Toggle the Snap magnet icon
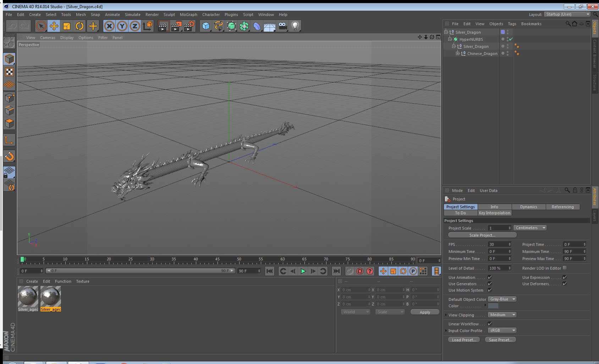This screenshot has width=599, height=364. point(10,156)
